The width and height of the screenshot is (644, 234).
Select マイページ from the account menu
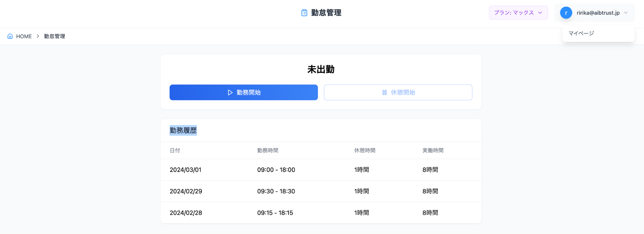tap(581, 33)
